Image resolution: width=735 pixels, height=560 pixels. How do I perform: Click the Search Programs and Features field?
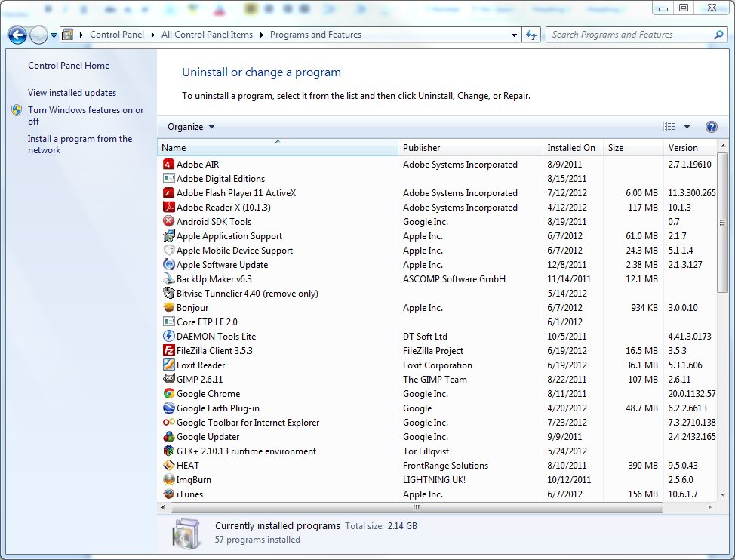click(x=630, y=35)
